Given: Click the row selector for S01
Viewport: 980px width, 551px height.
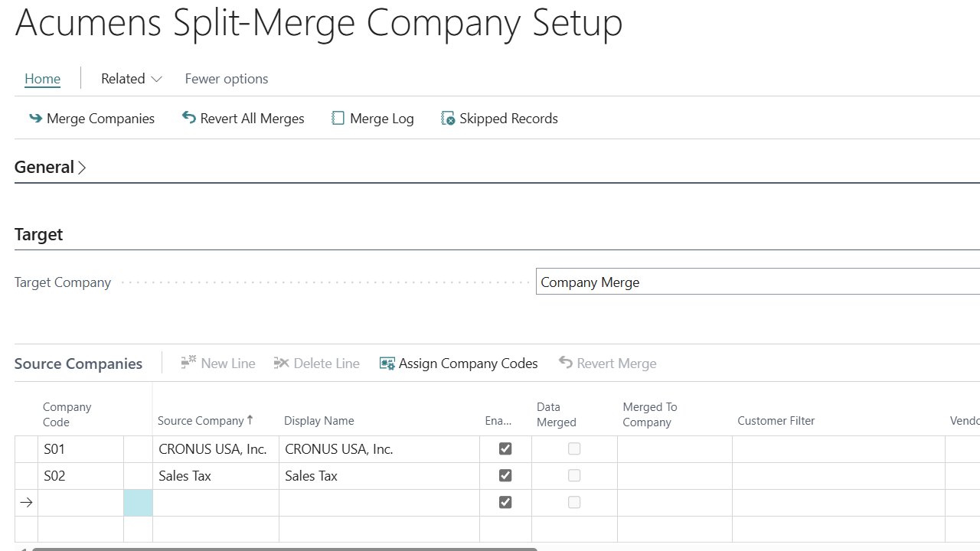Looking at the screenshot, I should pyautogui.click(x=26, y=449).
